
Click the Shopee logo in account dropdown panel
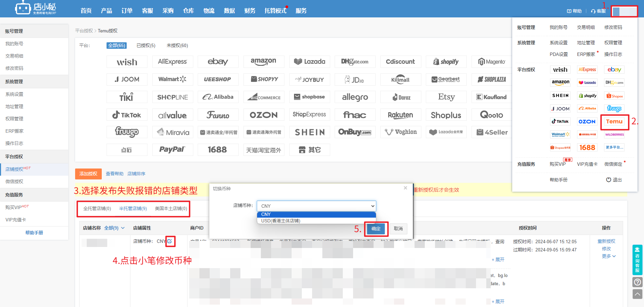pyautogui.click(x=614, y=96)
